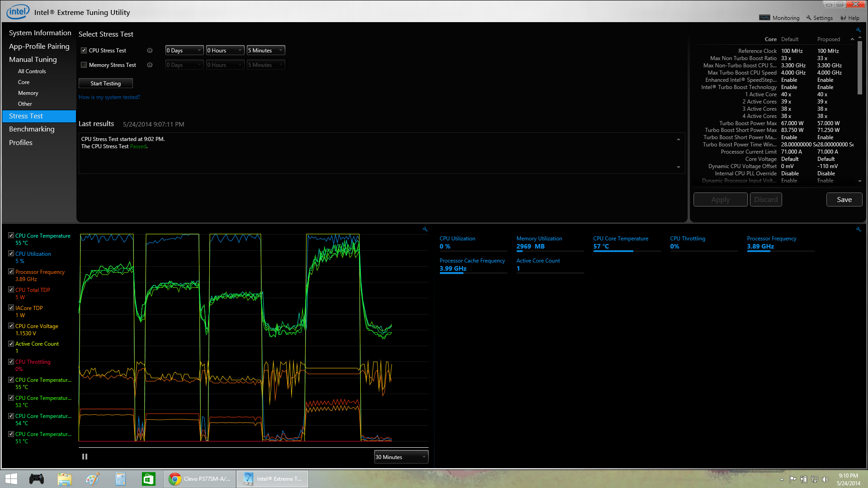Open Paint app from taskbar
This screenshot has height=488, width=868.
(x=92, y=479)
